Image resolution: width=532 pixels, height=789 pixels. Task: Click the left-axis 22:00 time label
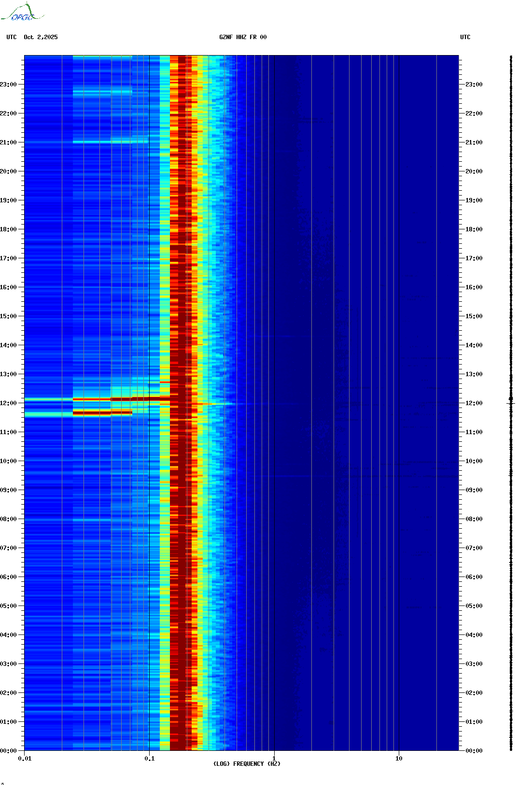pyautogui.click(x=8, y=113)
